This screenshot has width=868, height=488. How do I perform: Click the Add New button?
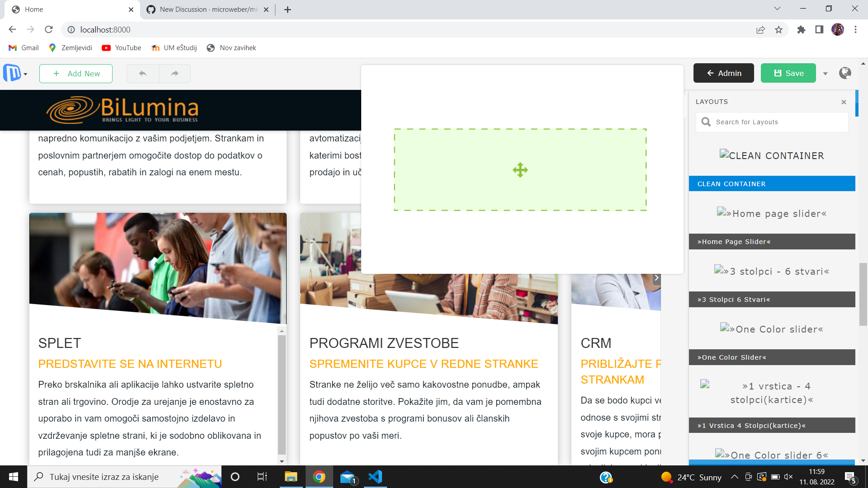pos(76,74)
